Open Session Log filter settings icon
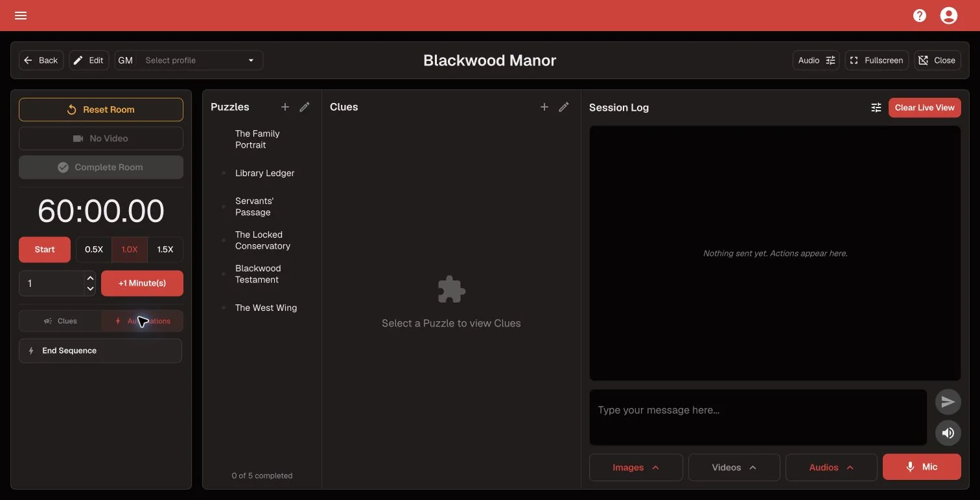Viewport: 980px width, 500px height. tap(876, 108)
